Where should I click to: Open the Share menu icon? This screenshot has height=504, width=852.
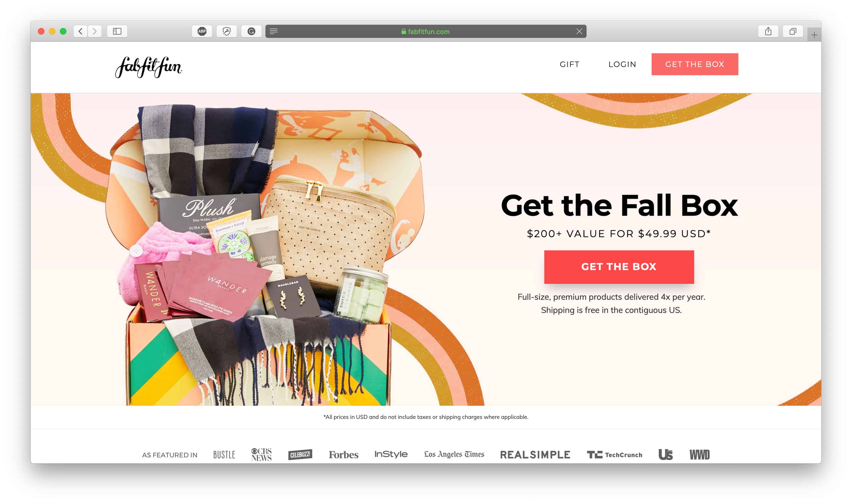point(768,31)
